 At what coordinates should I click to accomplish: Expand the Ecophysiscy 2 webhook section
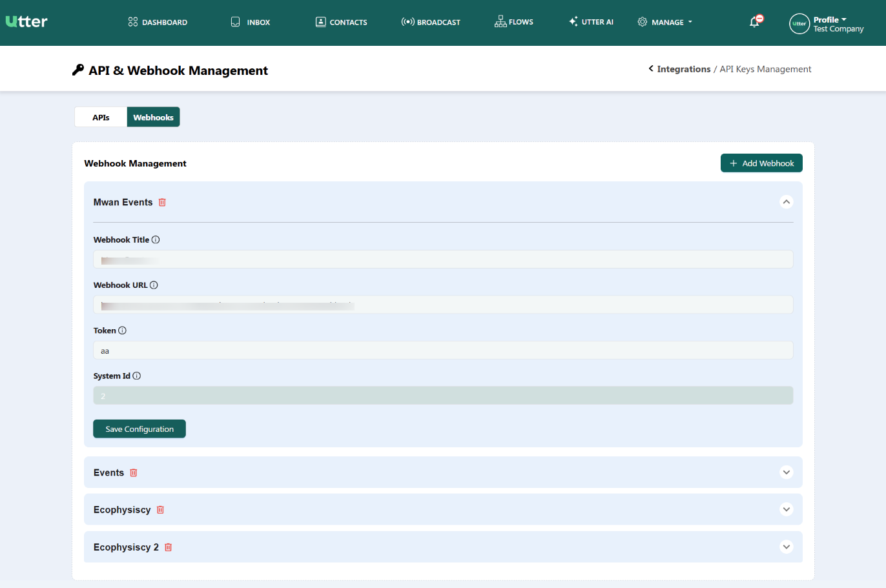(787, 547)
